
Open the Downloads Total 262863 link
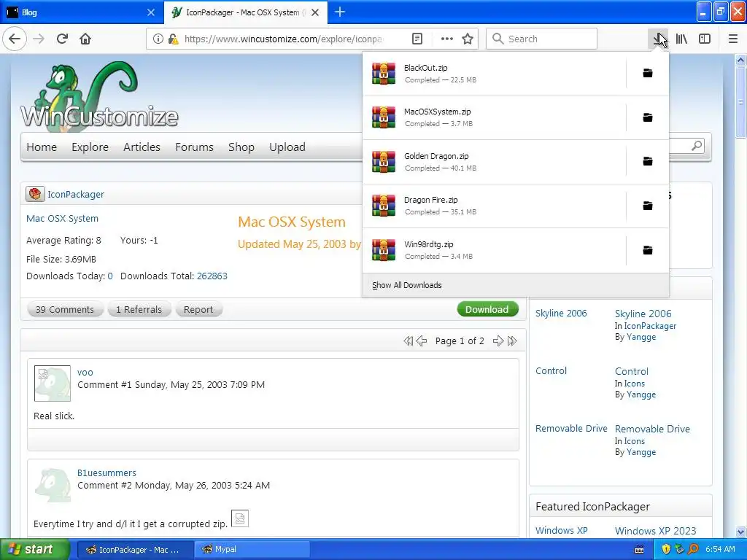(212, 276)
